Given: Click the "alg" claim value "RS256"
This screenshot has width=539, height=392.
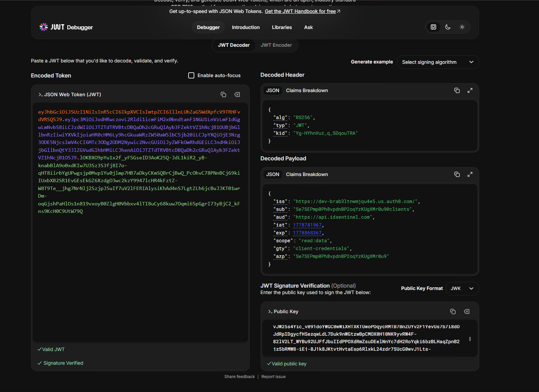Looking at the screenshot, I should [303, 118].
